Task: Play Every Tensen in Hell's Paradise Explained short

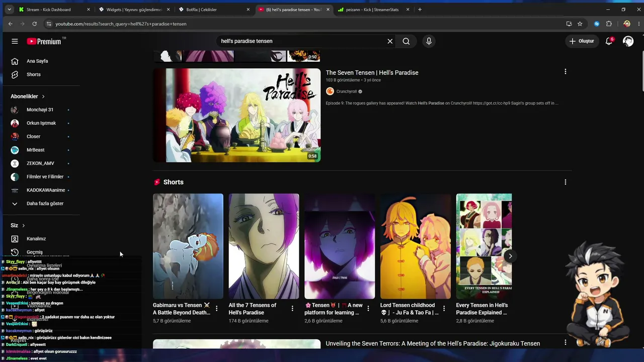Action: point(484,246)
